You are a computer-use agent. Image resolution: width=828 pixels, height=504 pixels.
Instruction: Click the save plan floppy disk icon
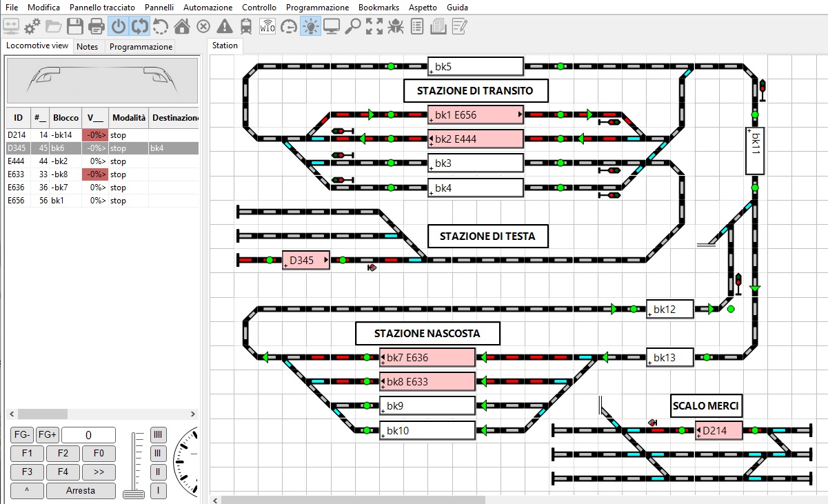[x=75, y=27]
